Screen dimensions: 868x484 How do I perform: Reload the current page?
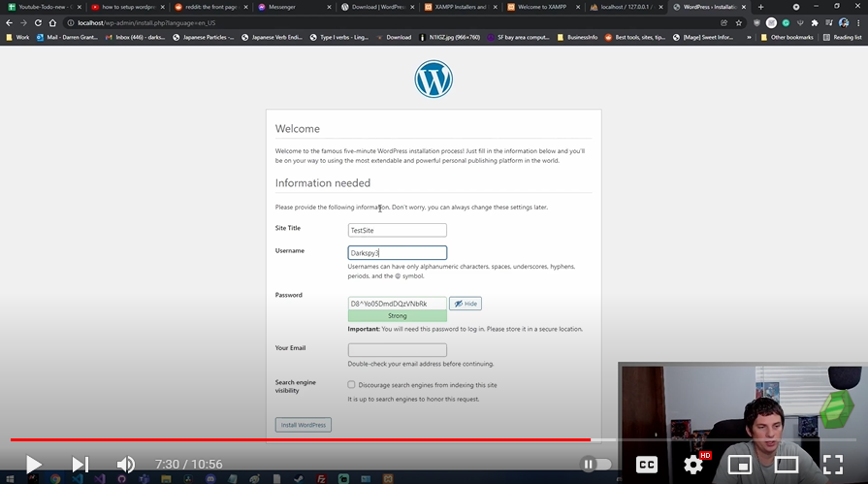pyautogui.click(x=38, y=22)
